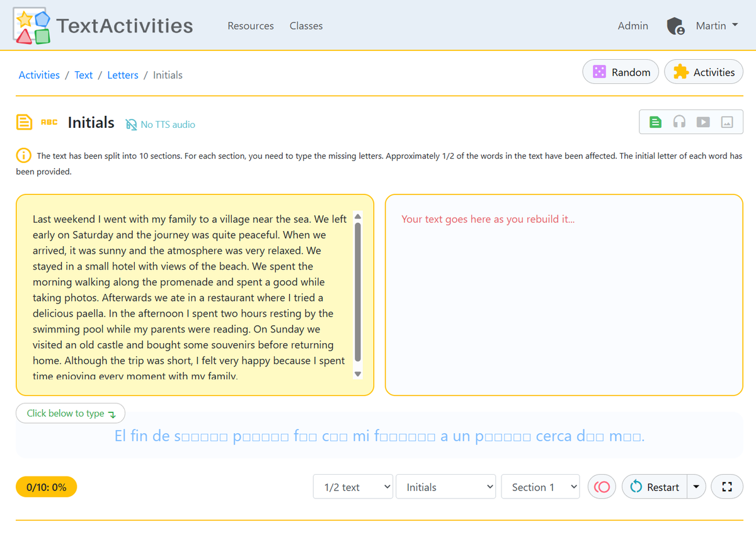
Task: Click the pink circles toggle button
Action: point(602,487)
